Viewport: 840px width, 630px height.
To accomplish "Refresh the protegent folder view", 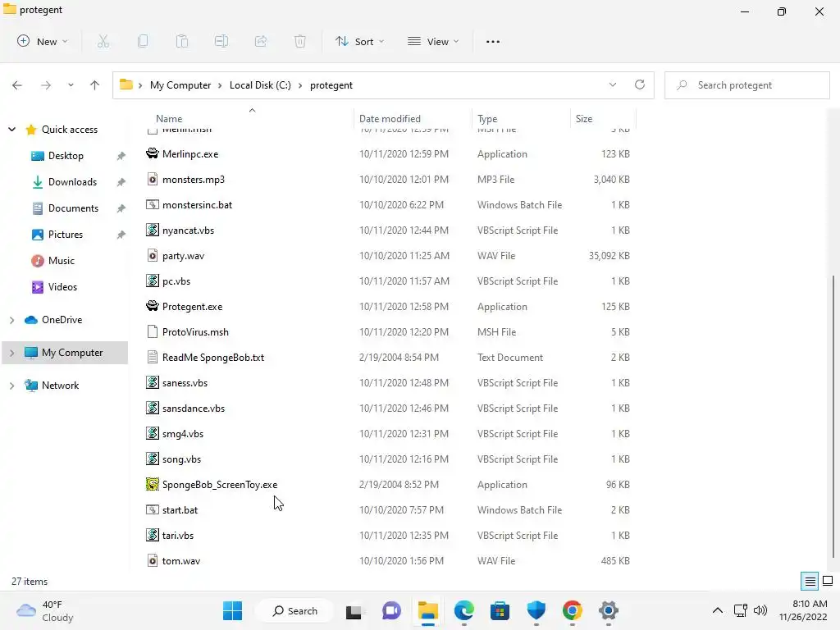I will point(640,84).
